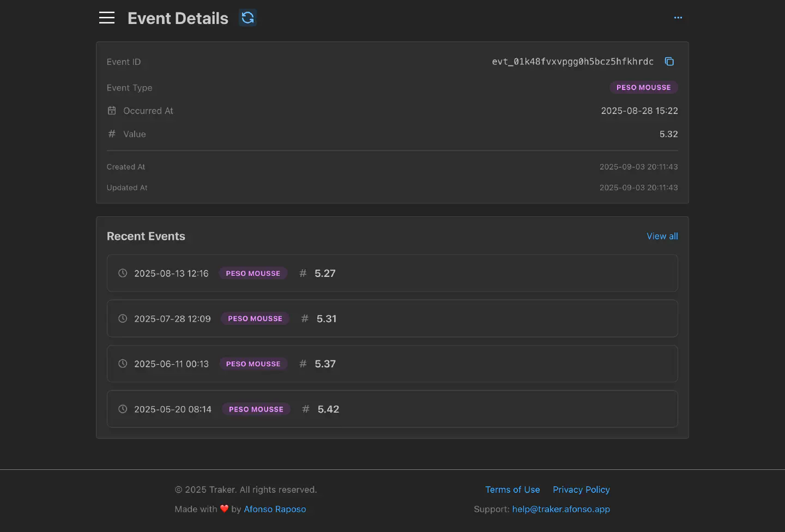Click the value 5.37 in recent events
The width and height of the screenshot is (785, 532).
pyautogui.click(x=325, y=364)
